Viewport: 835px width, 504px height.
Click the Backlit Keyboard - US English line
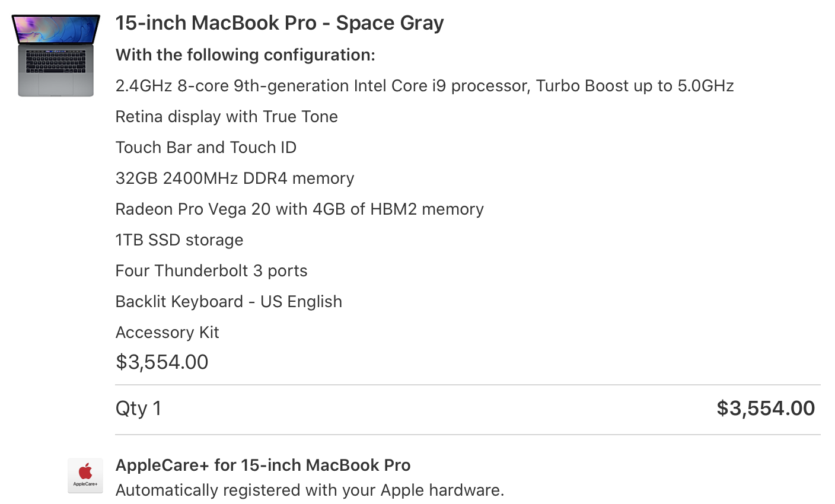(x=228, y=302)
